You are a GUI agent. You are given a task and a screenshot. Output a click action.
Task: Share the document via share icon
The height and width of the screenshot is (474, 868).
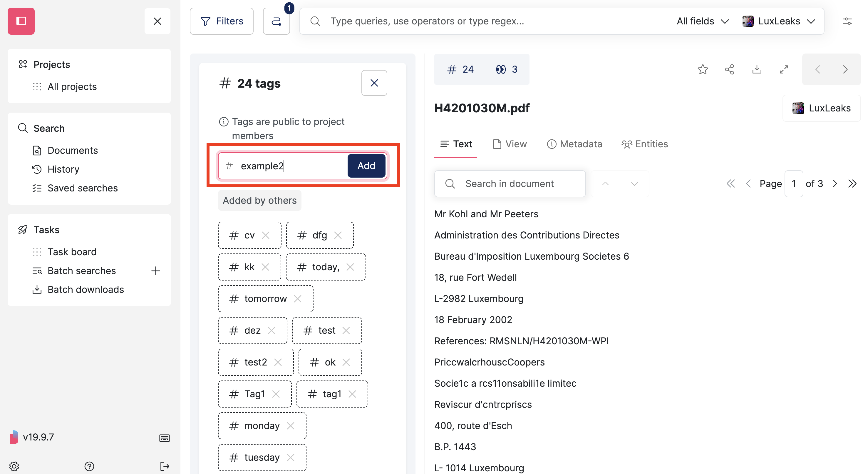point(730,69)
